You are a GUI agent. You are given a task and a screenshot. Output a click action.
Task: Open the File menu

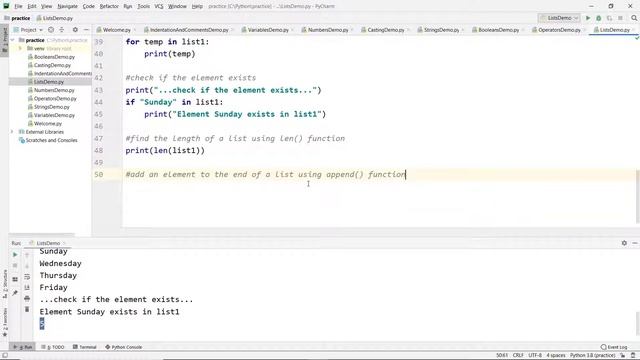[18, 6]
